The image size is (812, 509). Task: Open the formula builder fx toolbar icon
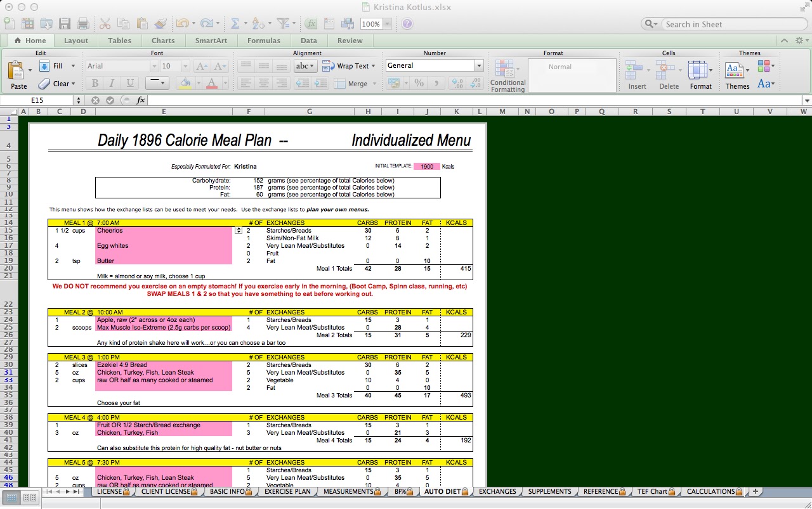point(310,23)
